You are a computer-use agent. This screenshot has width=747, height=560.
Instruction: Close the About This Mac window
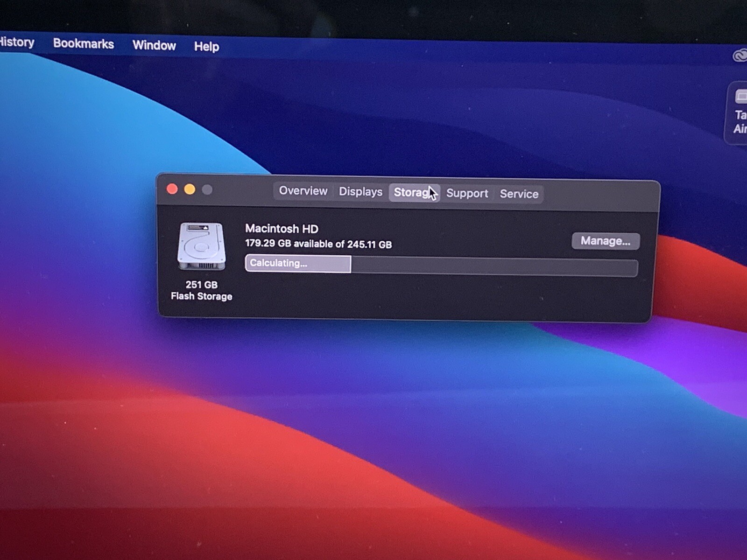click(x=172, y=189)
